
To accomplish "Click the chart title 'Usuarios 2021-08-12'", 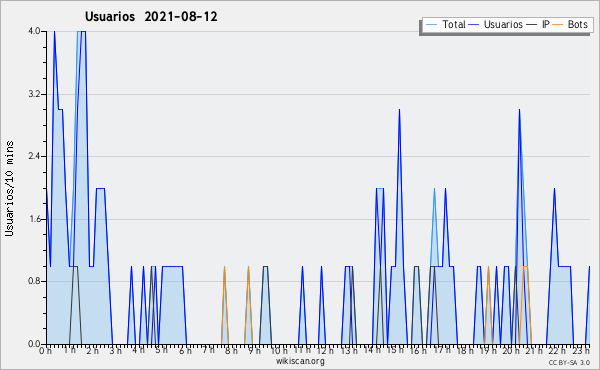I will pyautogui.click(x=151, y=17).
